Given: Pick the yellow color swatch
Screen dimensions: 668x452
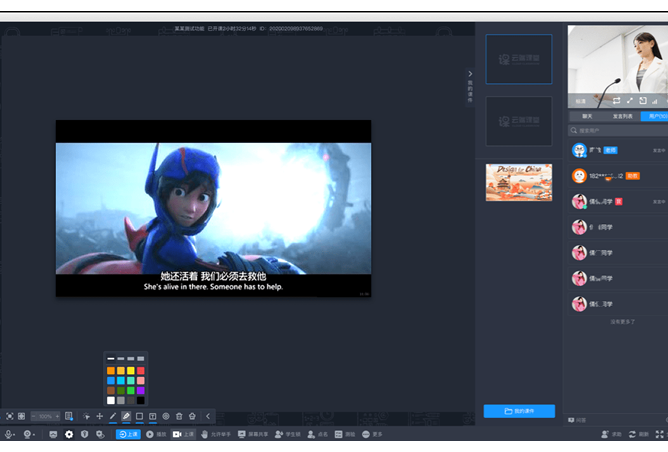Looking at the screenshot, I should click(131, 371).
